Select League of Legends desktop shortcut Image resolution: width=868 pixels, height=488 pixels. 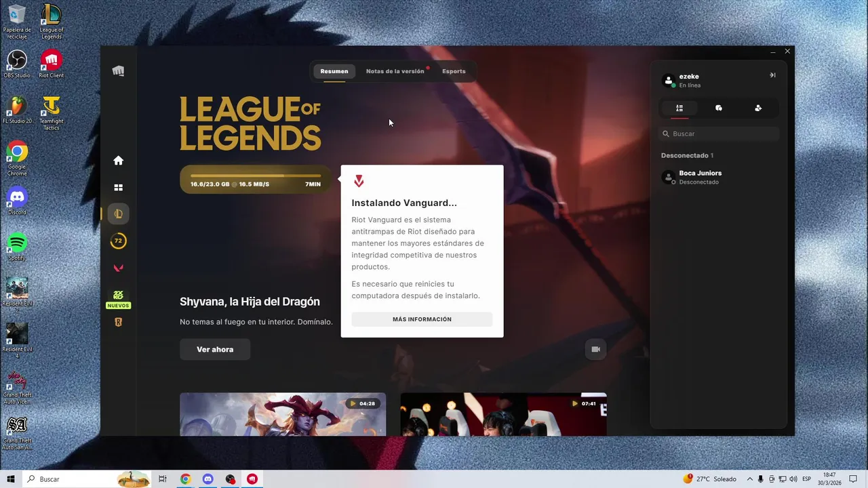point(52,22)
